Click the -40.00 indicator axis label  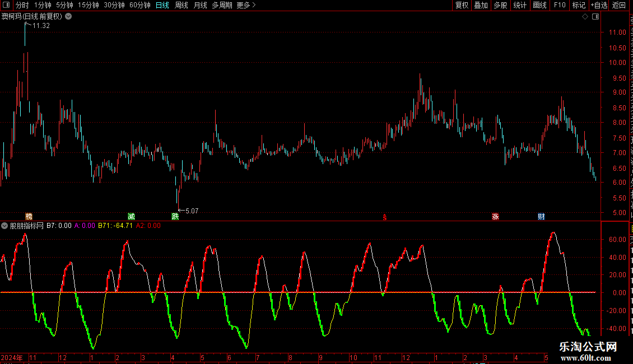point(616,329)
